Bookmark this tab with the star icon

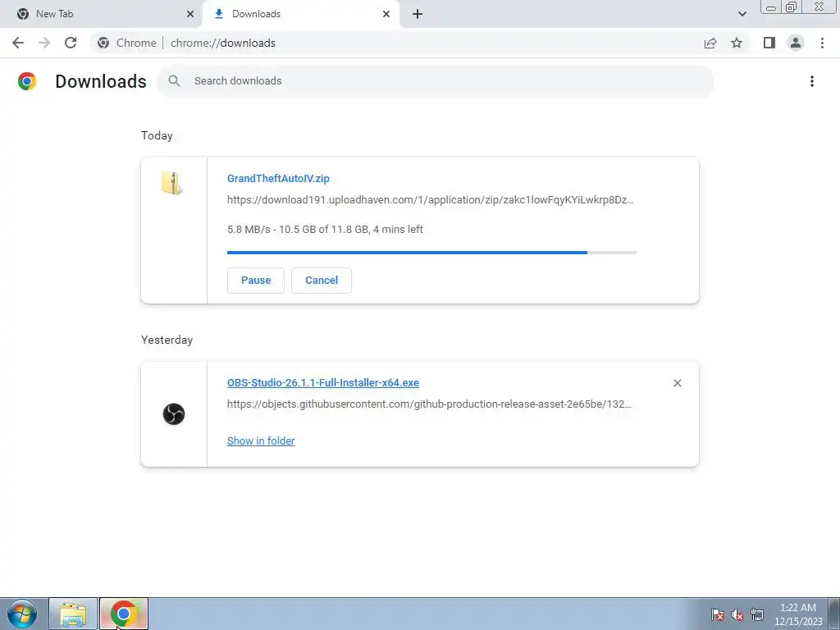point(737,43)
